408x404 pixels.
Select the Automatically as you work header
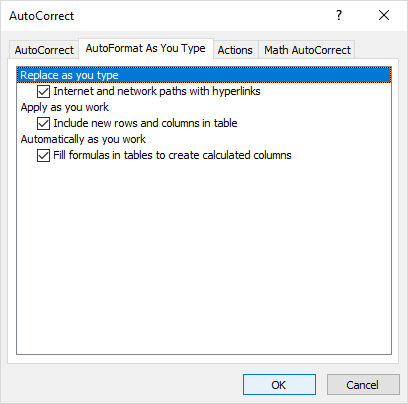[83, 139]
